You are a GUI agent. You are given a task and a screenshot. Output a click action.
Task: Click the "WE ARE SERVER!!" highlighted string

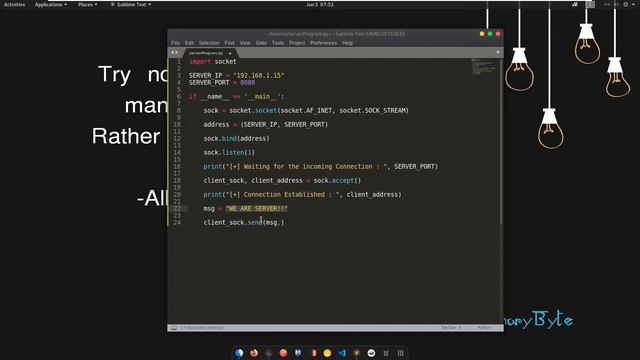[x=257, y=209]
